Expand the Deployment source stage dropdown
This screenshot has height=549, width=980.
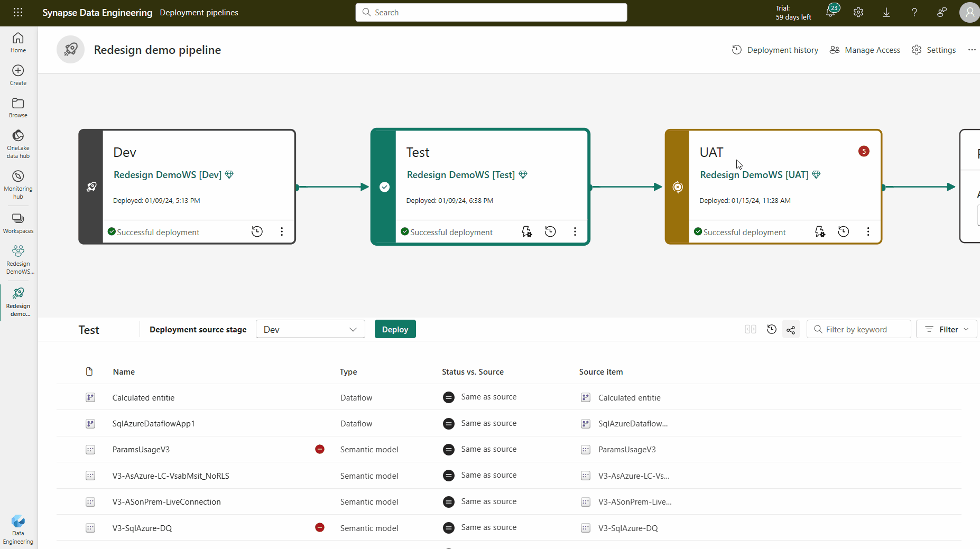tap(310, 329)
